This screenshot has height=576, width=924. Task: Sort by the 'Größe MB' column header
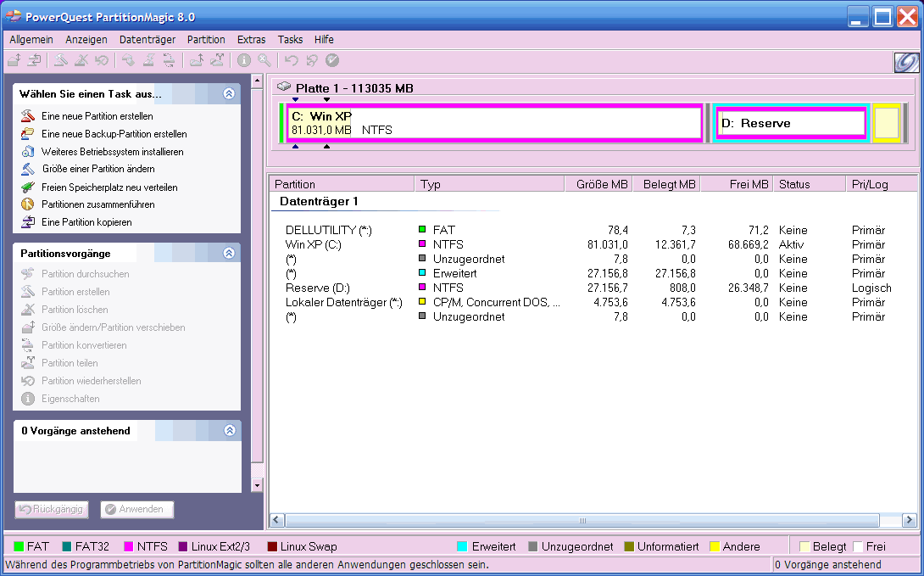598,184
